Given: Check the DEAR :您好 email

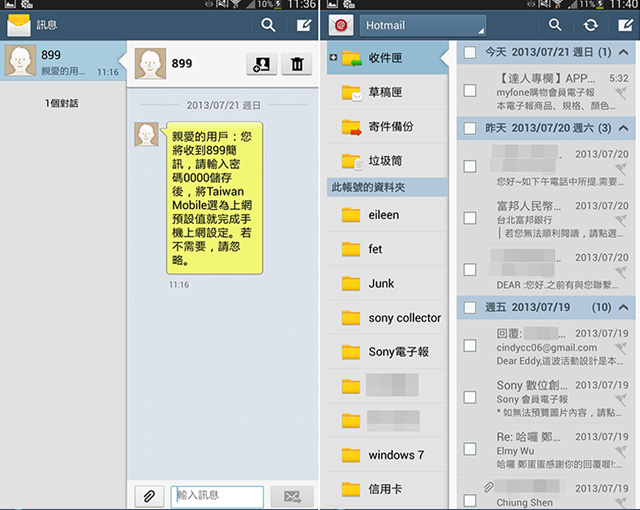Looking at the screenshot, I should [x=470, y=269].
